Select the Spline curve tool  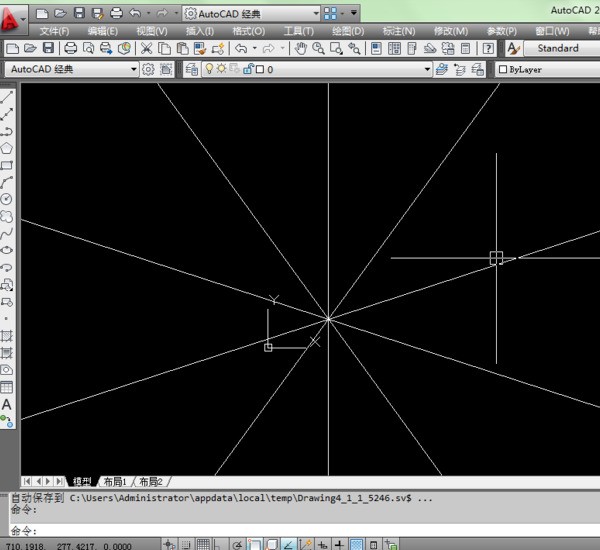coord(7,233)
